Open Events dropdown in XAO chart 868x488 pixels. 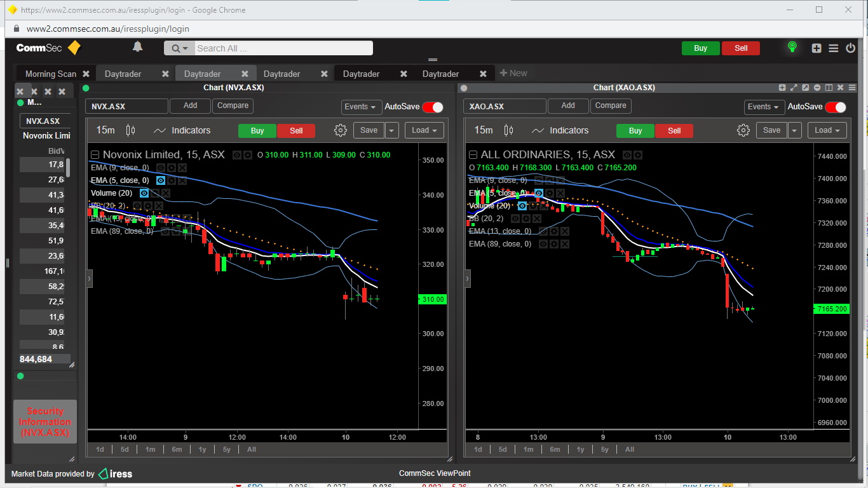[x=764, y=107]
